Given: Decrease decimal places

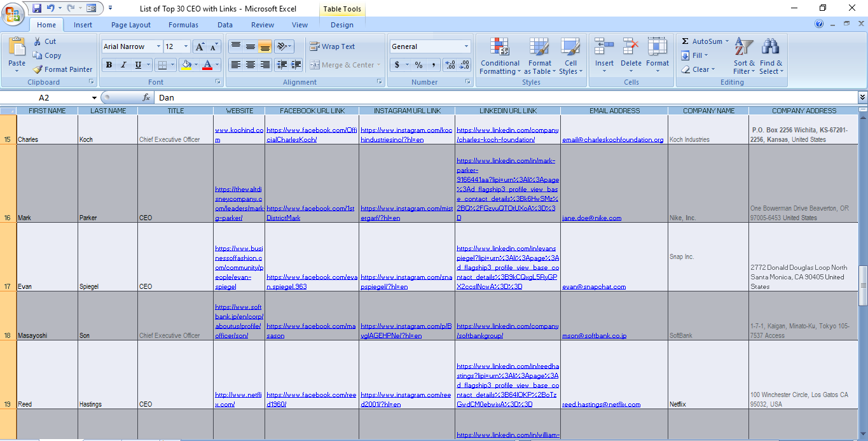Looking at the screenshot, I should click(x=465, y=65).
